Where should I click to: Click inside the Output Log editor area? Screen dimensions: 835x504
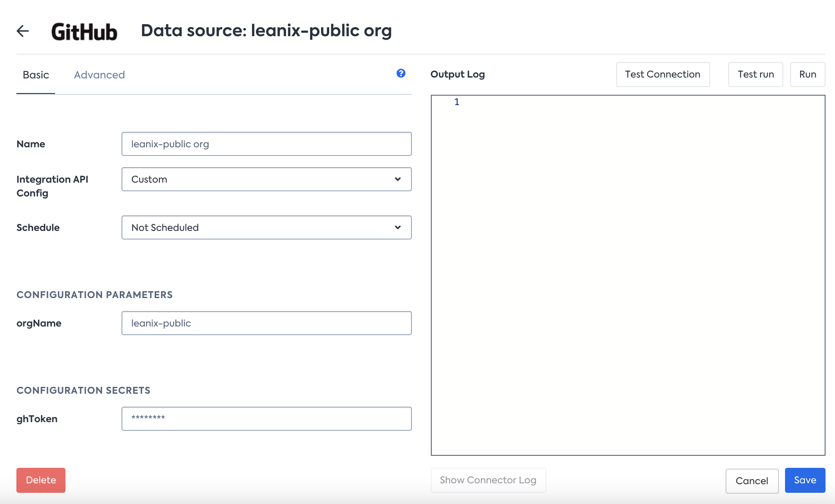click(628, 275)
